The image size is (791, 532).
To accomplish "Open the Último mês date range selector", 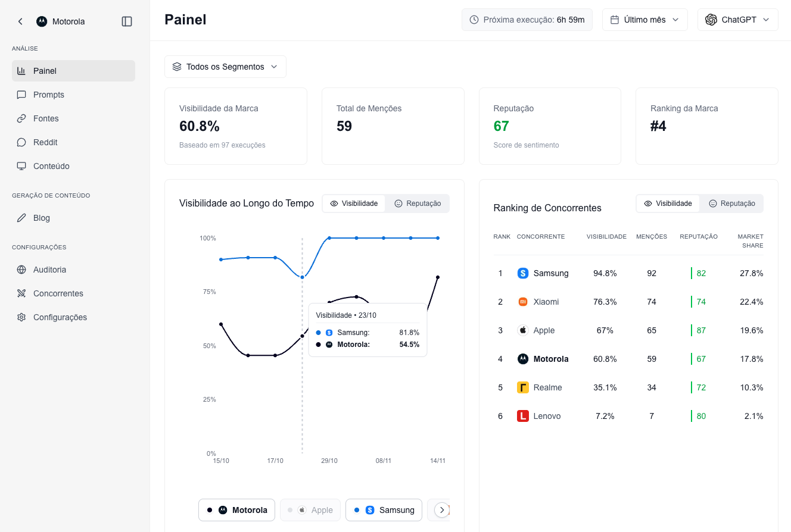I will pos(644,19).
